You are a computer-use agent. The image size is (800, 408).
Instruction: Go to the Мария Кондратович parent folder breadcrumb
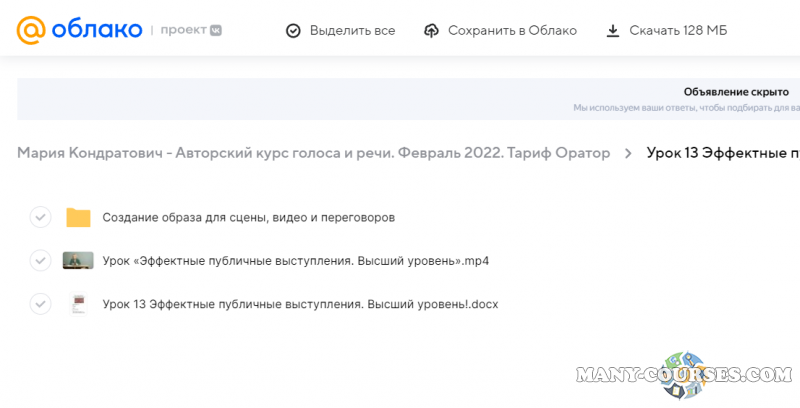pos(313,153)
